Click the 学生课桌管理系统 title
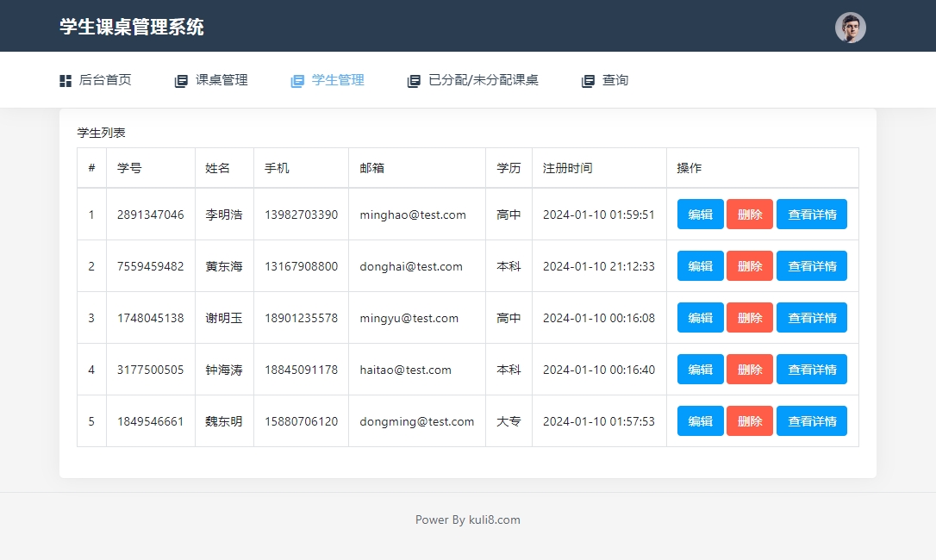Image resolution: width=936 pixels, height=560 pixels. click(x=132, y=27)
